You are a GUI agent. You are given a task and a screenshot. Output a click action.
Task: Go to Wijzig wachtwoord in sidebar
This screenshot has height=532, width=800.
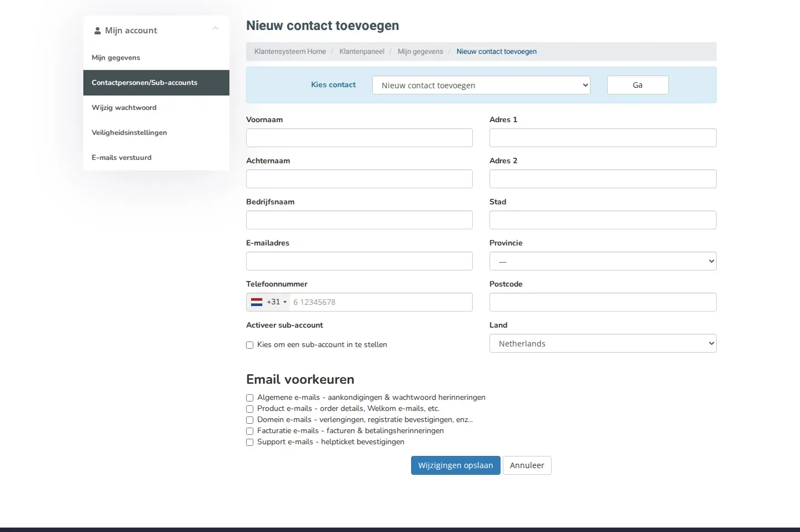[x=156, y=108]
